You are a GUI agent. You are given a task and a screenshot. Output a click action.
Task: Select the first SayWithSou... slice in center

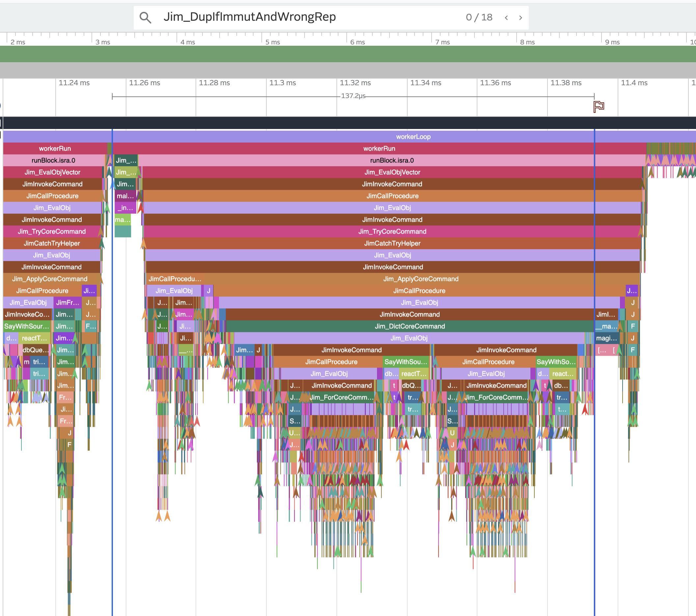click(406, 362)
